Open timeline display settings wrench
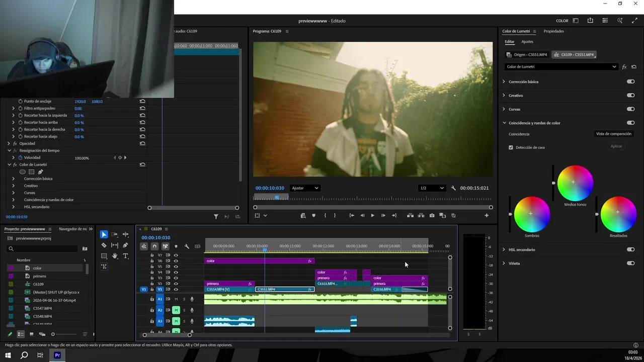Screen dimensions: 644x362 click(187, 246)
